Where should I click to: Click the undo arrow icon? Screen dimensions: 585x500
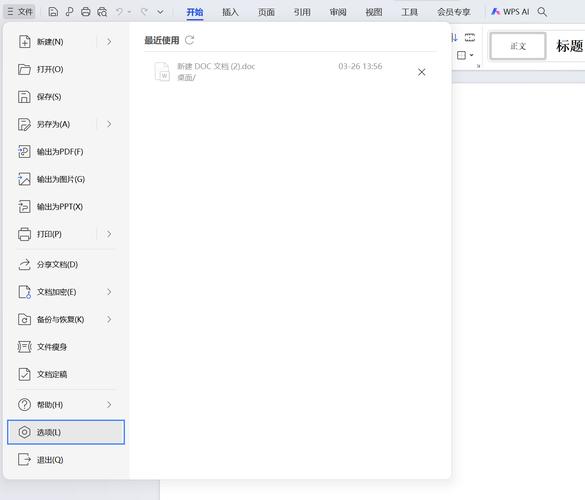119,12
